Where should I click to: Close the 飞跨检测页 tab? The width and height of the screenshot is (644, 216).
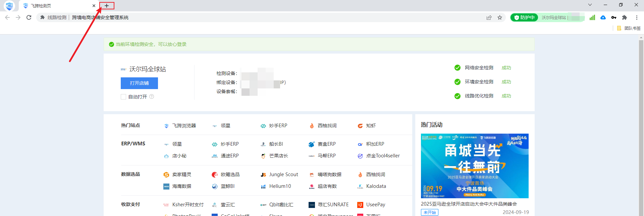[x=94, y=6]
